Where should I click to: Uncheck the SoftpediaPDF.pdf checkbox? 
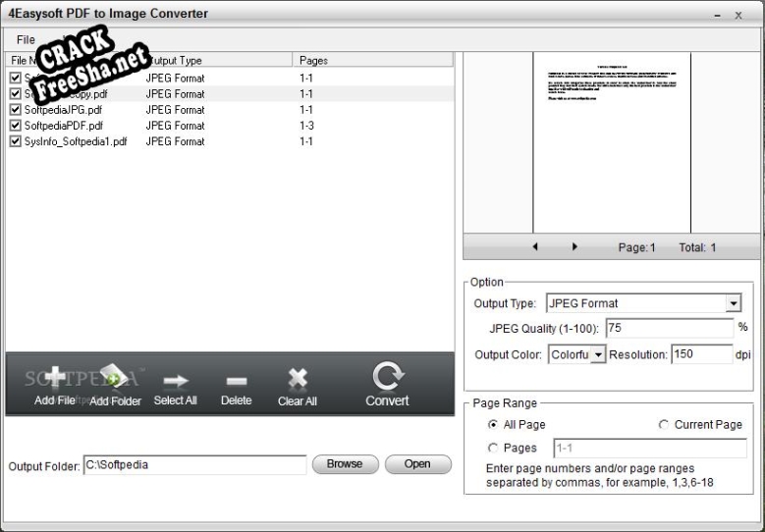tap(15, 126)
